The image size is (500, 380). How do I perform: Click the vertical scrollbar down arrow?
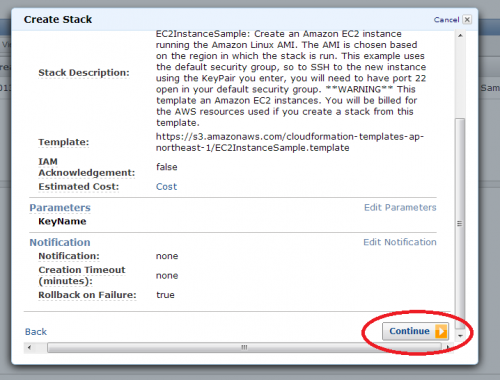tap(460, 335)
